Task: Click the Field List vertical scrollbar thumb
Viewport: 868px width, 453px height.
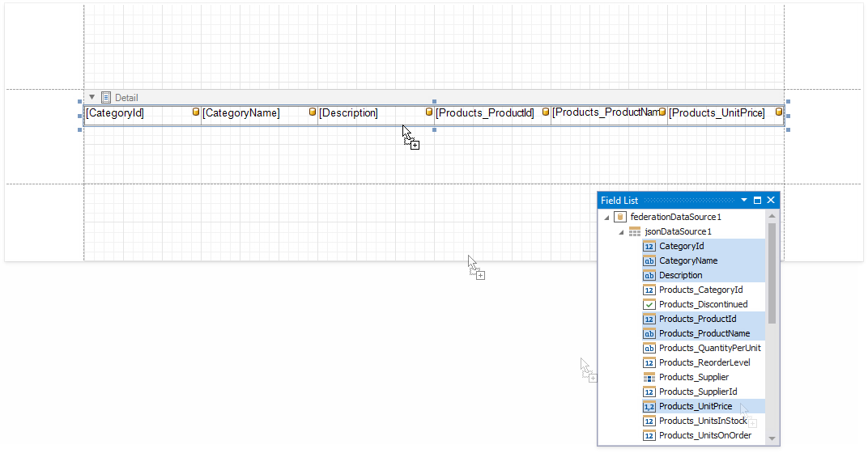Action: pos(772,273)
